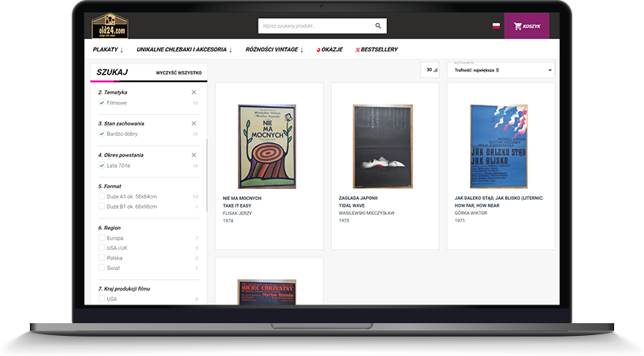This screenshot has width=644, height=356.
Task: Clear the Okres powstania filter
Action: coord(193,154)
